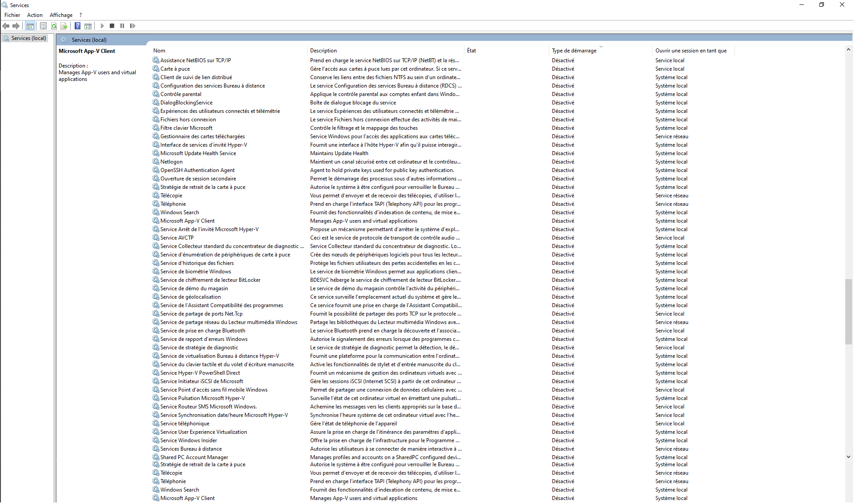Click the Services app icon in the title bar
This screenshot has width=855, height=504.
pyautogui.click(x=5, y=5)
